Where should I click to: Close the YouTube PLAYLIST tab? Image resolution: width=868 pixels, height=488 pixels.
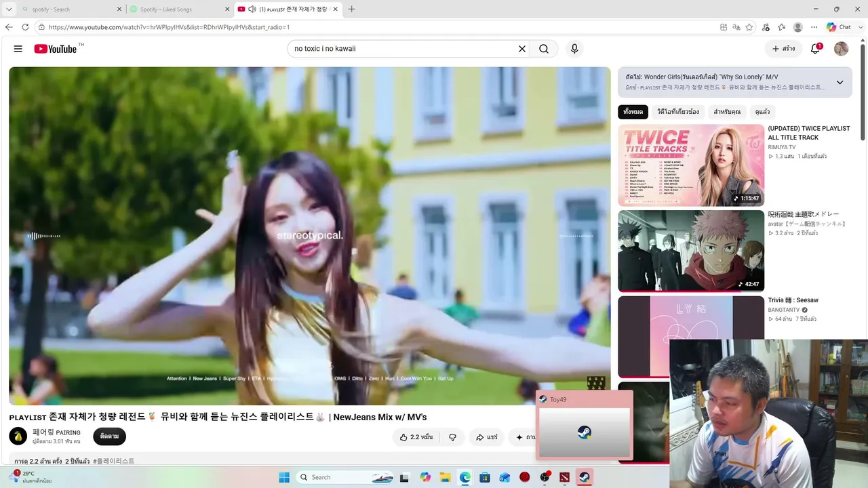335,9
